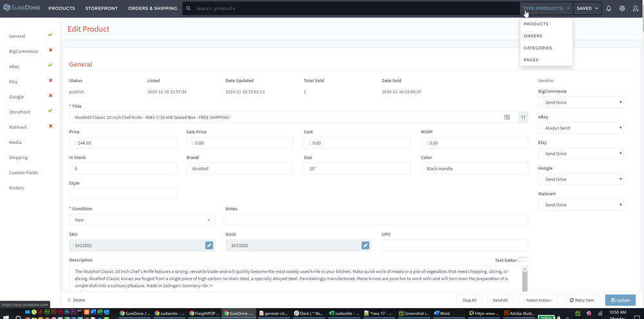This screenshot has height=319, width=644.
Task: Go to Storefront sidebar section
Action: 20,112
